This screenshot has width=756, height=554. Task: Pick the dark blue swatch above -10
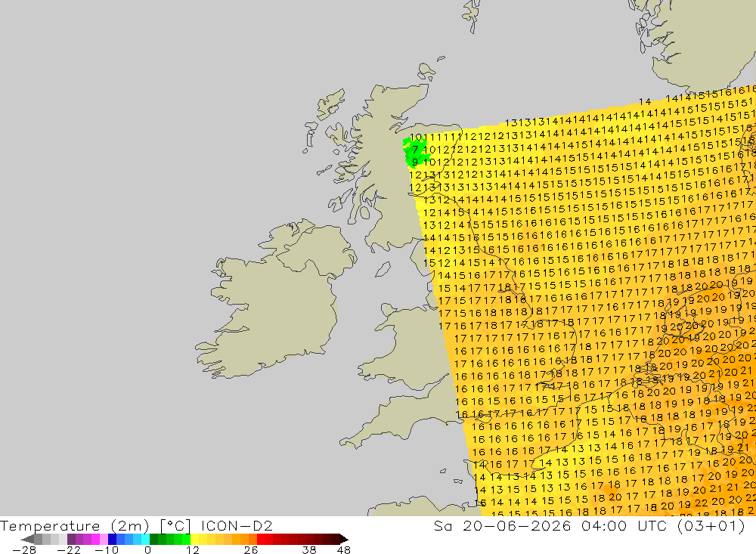point(113,540)
